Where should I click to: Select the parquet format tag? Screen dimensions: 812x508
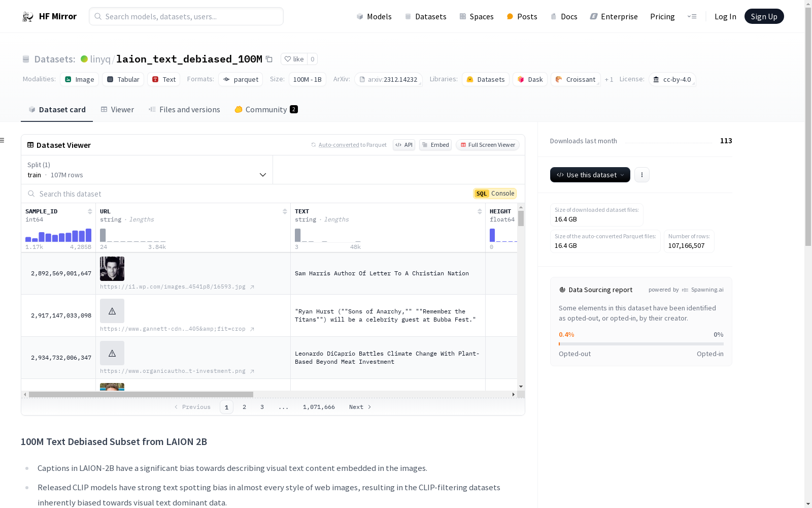[241, 80]
